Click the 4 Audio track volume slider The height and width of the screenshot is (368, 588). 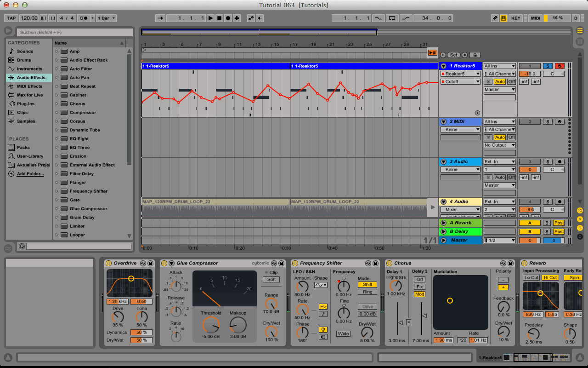click(x=530, y=210)
